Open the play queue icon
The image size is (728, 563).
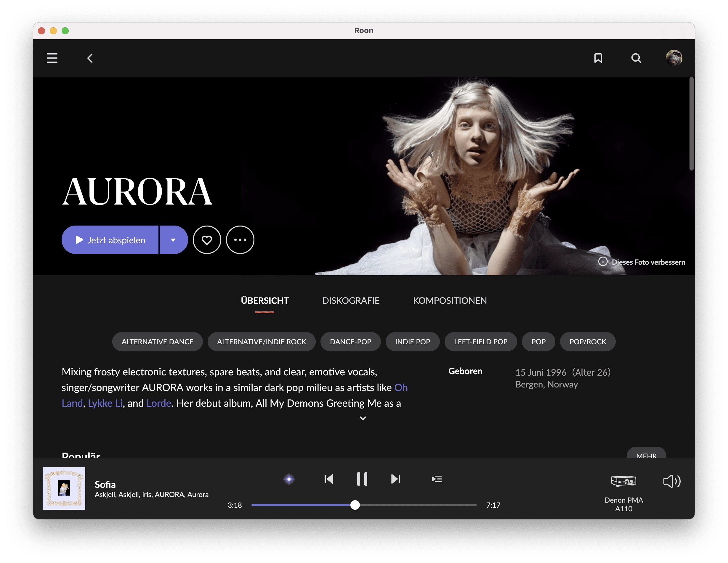point(436,479)
